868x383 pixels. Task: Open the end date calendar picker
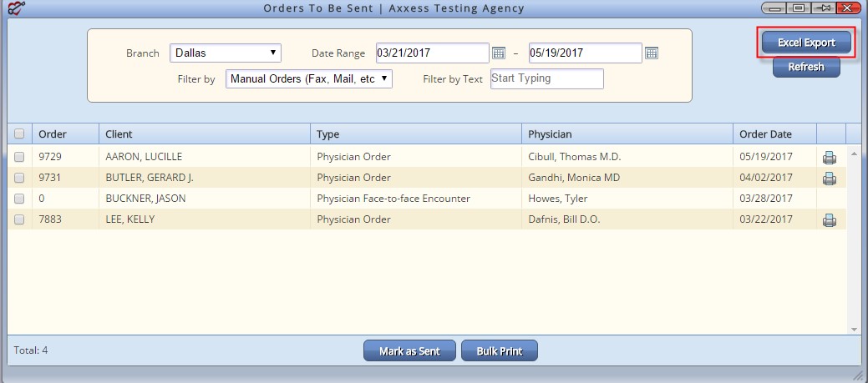652,53
